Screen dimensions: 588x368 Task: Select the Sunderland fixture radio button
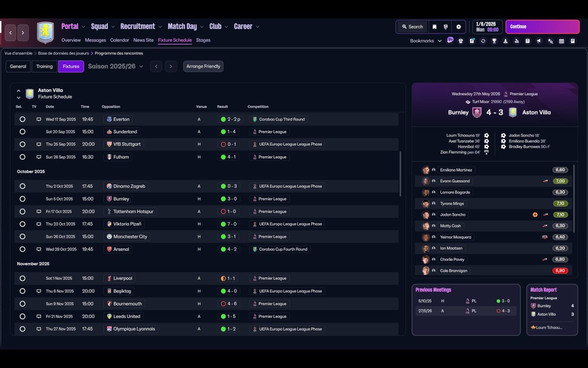[x=22, y=132]
